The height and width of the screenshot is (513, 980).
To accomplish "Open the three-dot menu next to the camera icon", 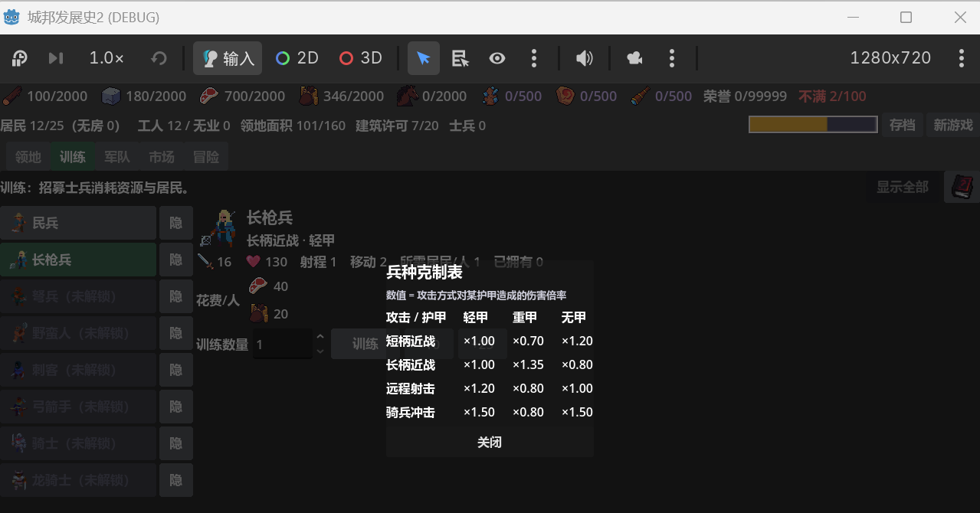I will point(672,58).
